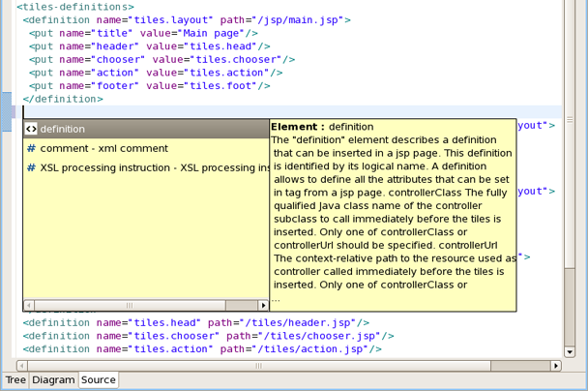This screenshot has height=391, width=588.
Task: Click the hash icon beside XSL processing instruction
Action: [31, 168]
